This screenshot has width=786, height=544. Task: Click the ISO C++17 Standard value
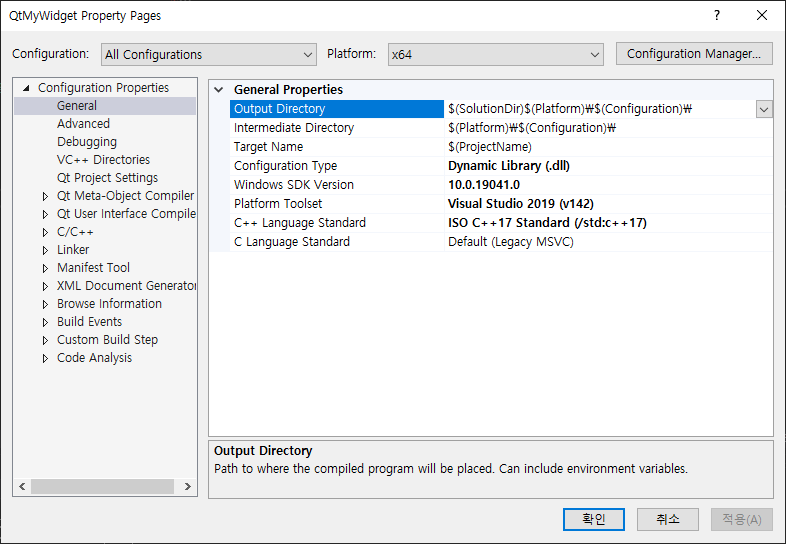pyautogui.click(x=547, y=223)
